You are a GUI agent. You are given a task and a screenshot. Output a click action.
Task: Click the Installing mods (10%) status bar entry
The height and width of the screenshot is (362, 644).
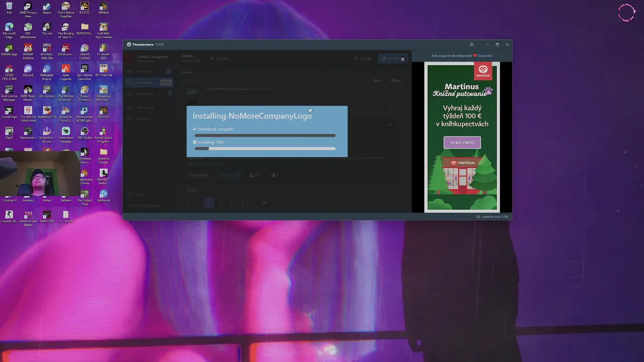(x=493, y=217)
